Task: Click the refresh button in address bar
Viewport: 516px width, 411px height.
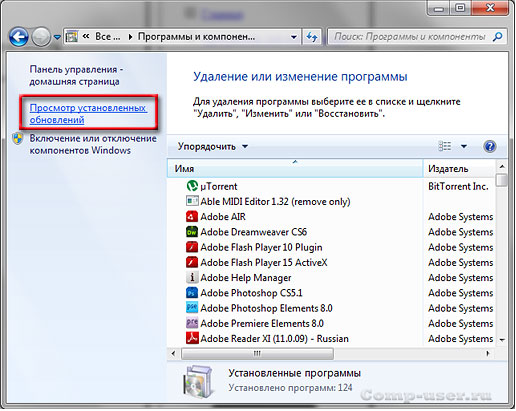Action: pyautogui.click(x=312, y=37)
